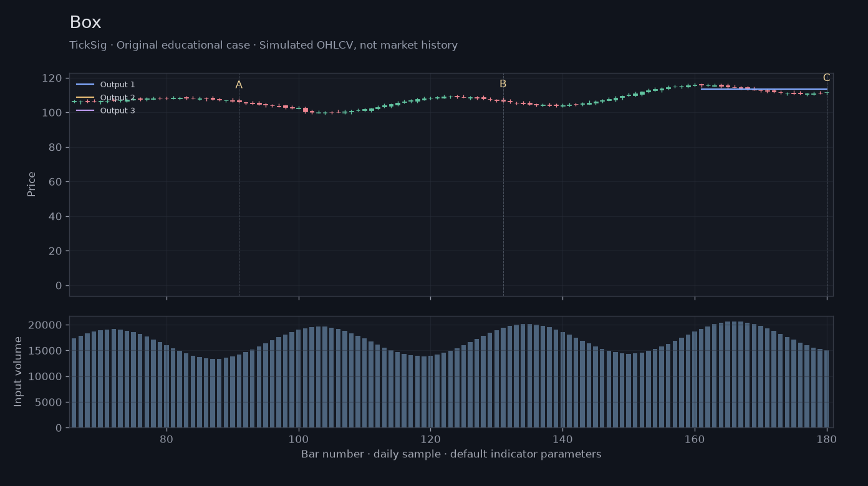Click the blue Output 1 horizontal line near C

click(764, 89)
